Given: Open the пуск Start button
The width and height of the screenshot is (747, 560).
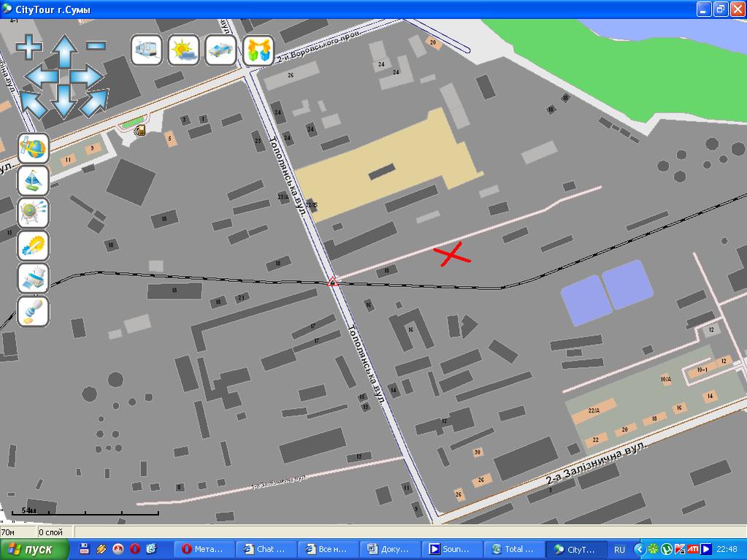Looking at the screenshot, I should [35, 550].
